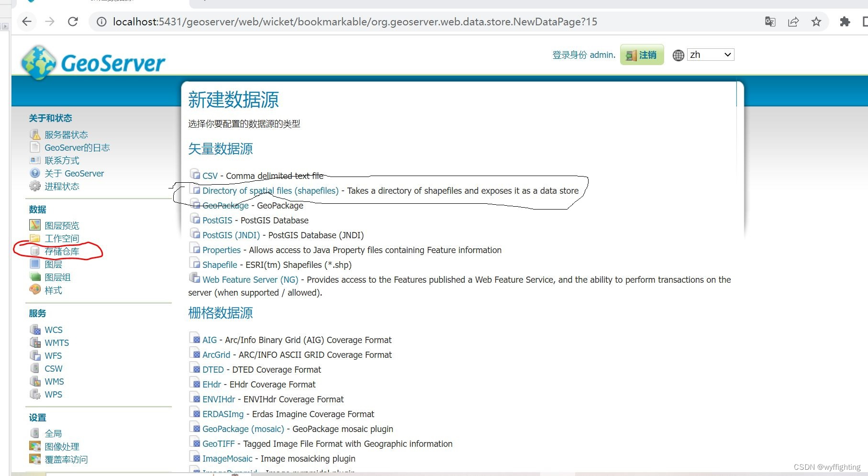Viewport: 868px width, 476px height.
Task: Click the WPS service icon
Action: click(35, 394)
